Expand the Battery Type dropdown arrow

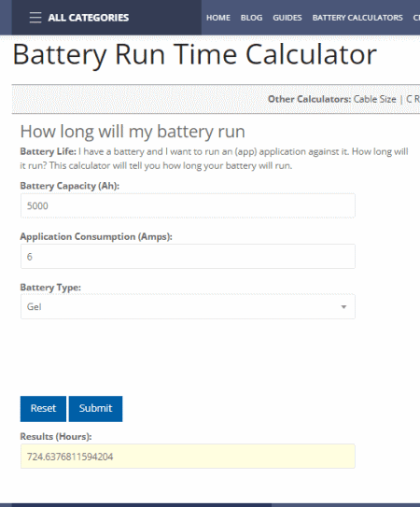click(x=343, y=306)
